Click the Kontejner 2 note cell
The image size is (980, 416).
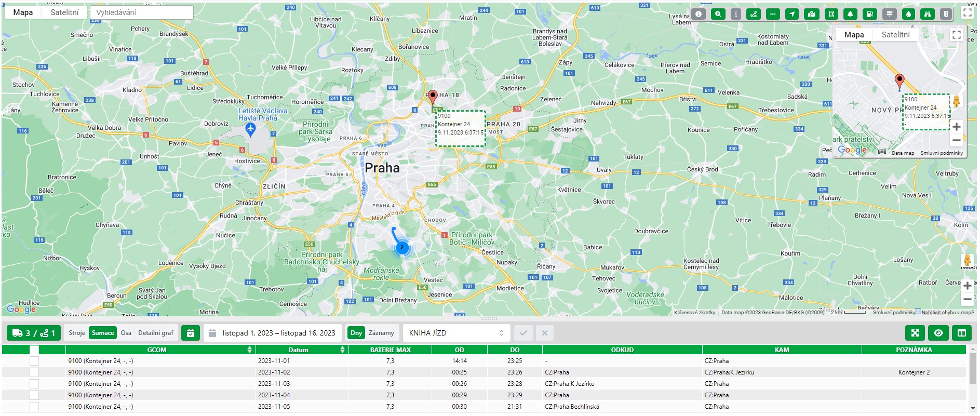tap(914, 372)
